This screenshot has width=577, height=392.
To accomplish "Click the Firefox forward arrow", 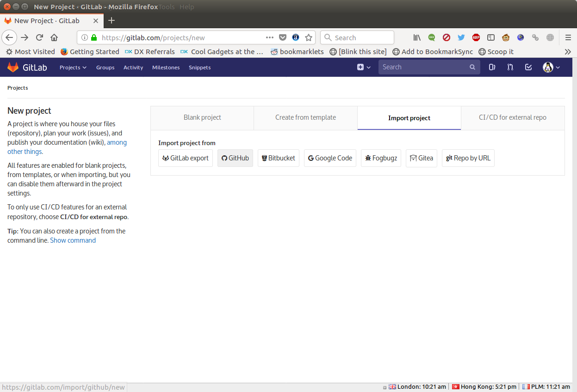I will coord(25,37).
